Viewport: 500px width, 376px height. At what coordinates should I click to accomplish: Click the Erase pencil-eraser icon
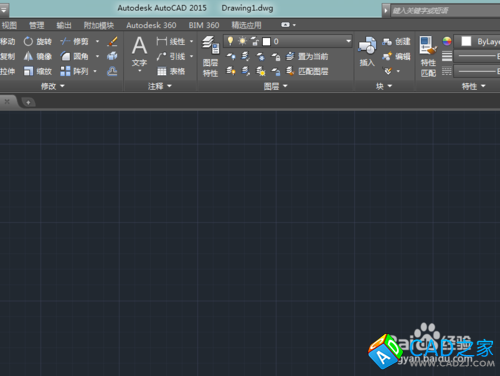tap(112, 41)
